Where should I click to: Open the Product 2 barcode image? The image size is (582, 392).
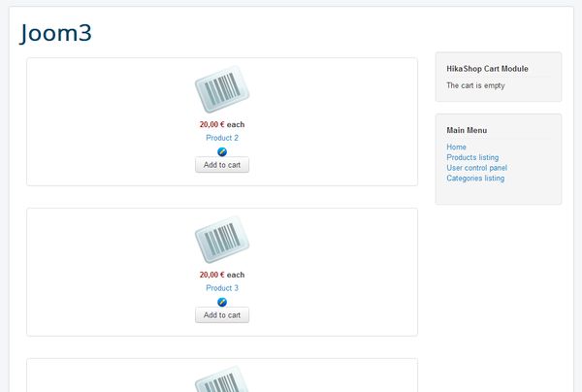222,89
